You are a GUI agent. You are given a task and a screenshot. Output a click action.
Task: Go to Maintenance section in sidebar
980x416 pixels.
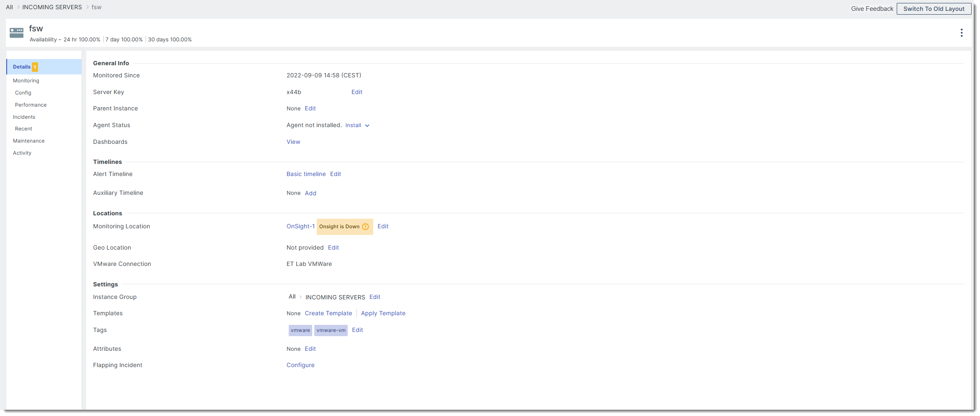coord(28,141)
